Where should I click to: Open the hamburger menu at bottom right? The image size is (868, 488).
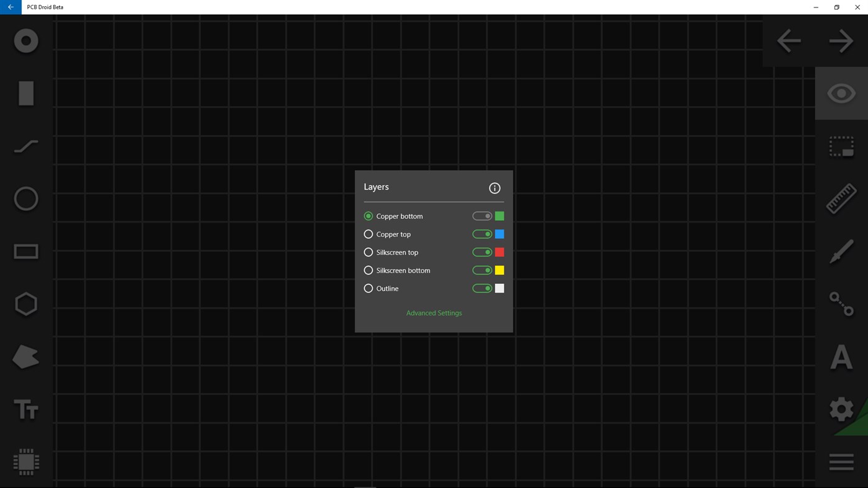841,461
